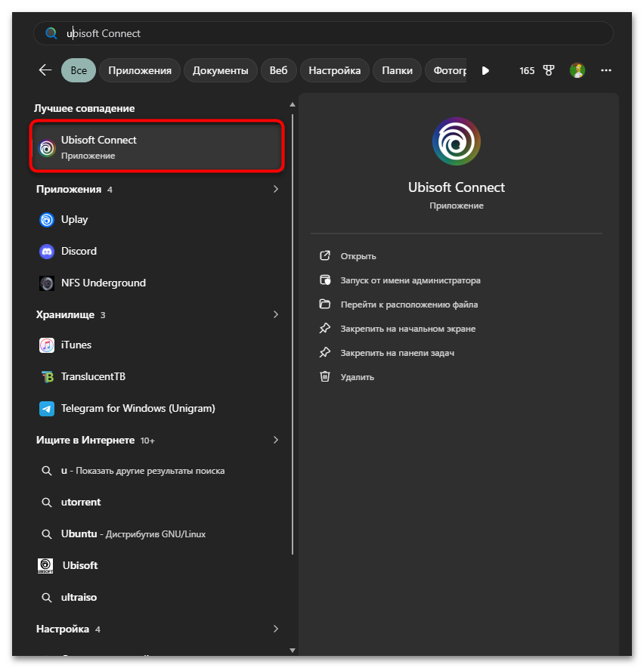The height and width of the screenshot is (668, 644).
Task: Click the scrollbar down arrow in results list
Action: point(293,650)
